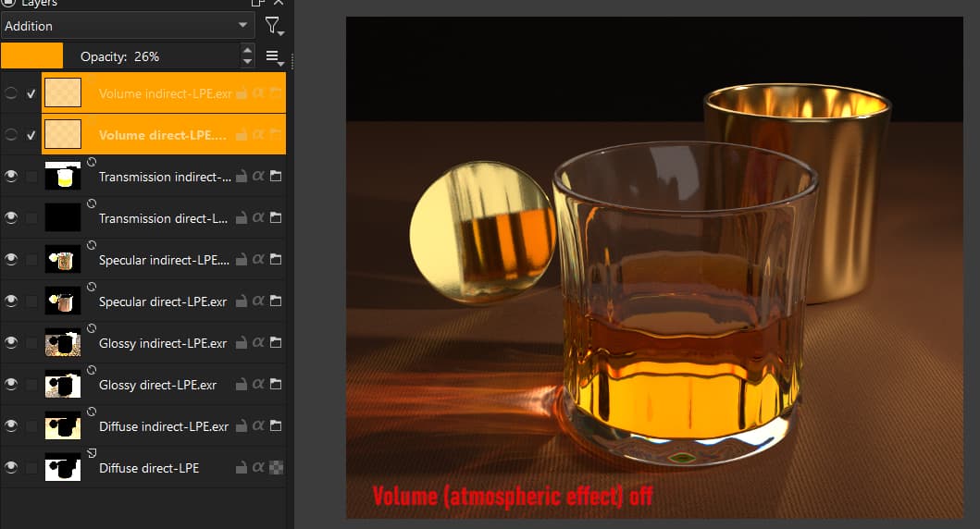Click the orange opacity slider bar

point(32,56)
